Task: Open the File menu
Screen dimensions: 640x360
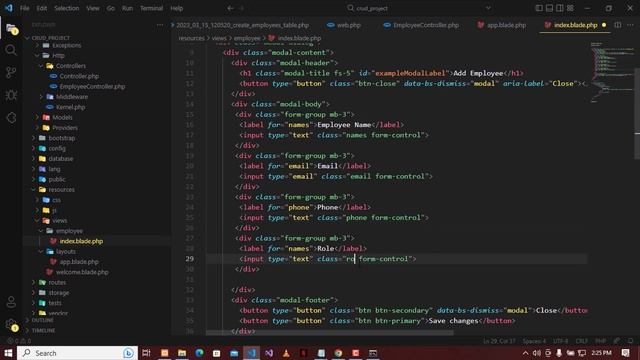Action: click(x=24, y=8)
